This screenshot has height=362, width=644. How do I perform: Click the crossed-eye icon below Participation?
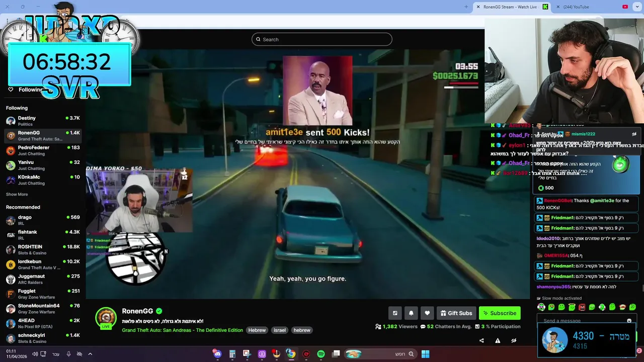pyautogui.click(x=514, y=340)
